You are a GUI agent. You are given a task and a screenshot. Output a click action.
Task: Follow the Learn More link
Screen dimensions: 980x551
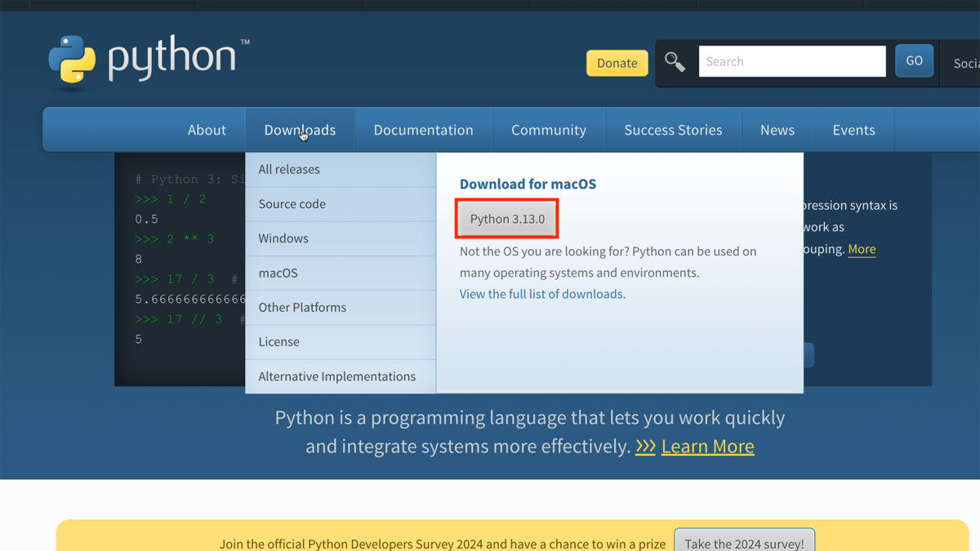(708, 447)
